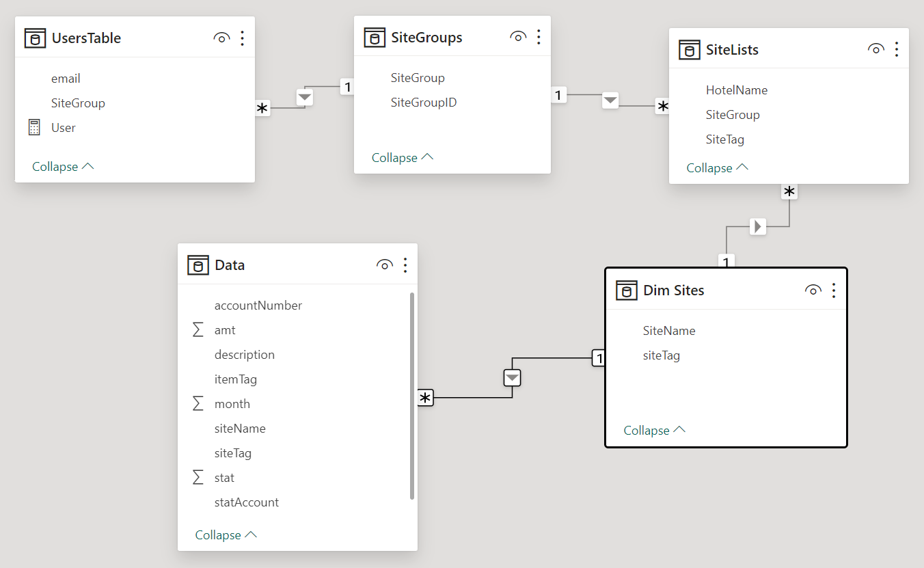Select the UsersTable to SiteGroups filter arrow

[305, 97]
